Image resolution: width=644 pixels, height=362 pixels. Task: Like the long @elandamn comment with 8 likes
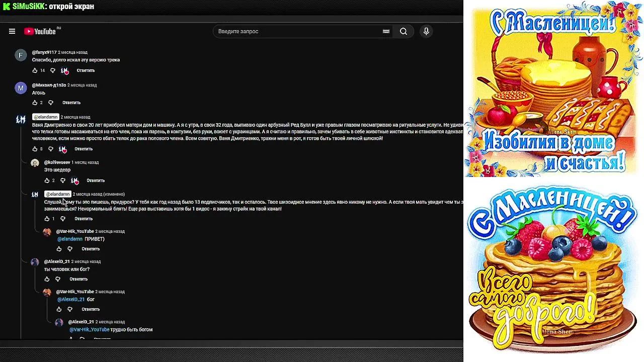pyautogui.click(x=35, y=149)
